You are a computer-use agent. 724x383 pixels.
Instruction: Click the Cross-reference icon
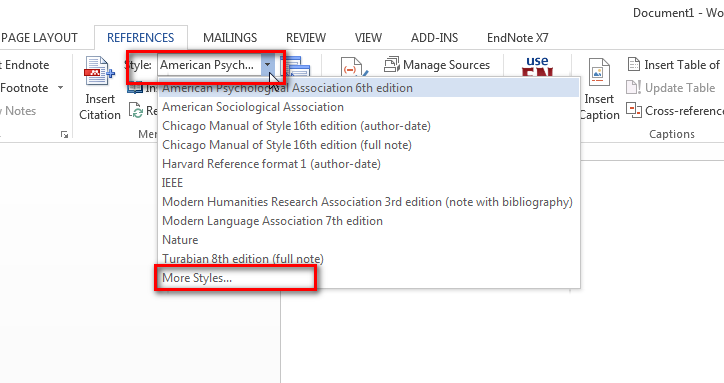click(x=634, y=110)
